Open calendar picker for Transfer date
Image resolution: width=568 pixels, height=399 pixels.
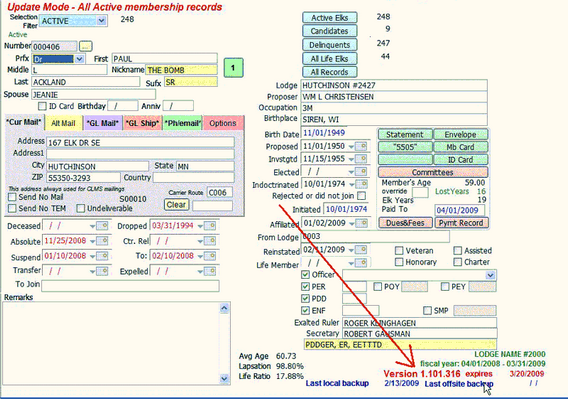pyautogui.click(x=102, y=271)
